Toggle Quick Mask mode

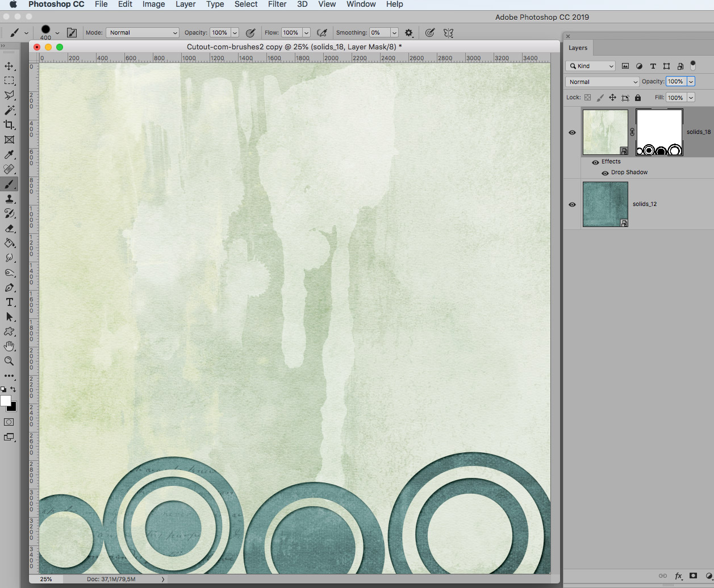[x=9, y=422]
